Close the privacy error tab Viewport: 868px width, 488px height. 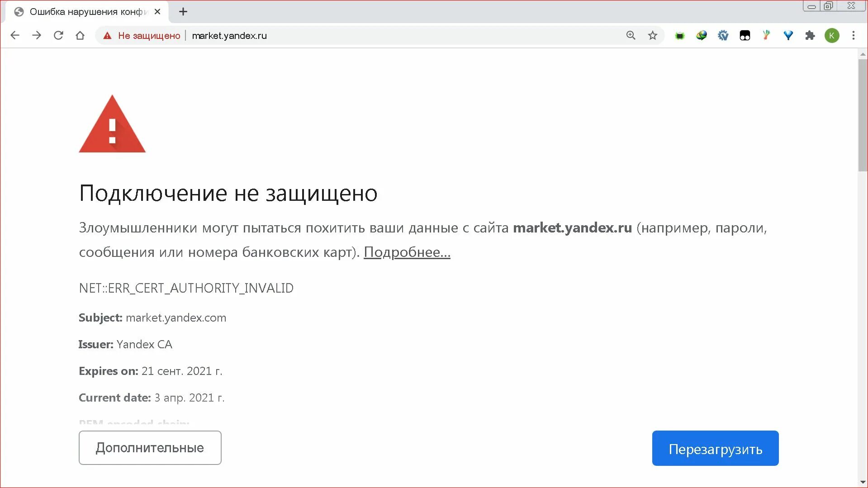157,12
